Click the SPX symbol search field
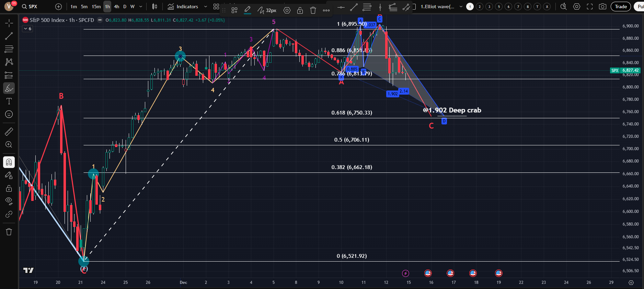This screenshot has width=644, height=289. click(33, 7)
